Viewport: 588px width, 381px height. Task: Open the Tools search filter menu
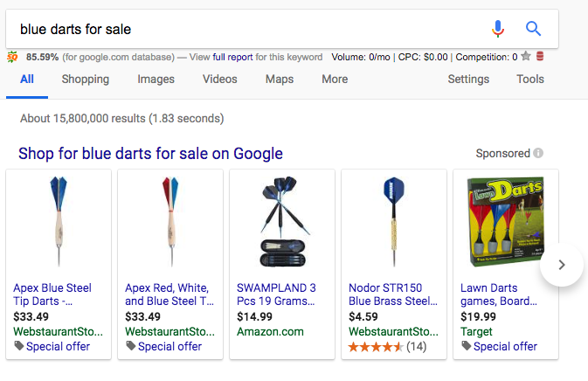(x=529, y=80)
